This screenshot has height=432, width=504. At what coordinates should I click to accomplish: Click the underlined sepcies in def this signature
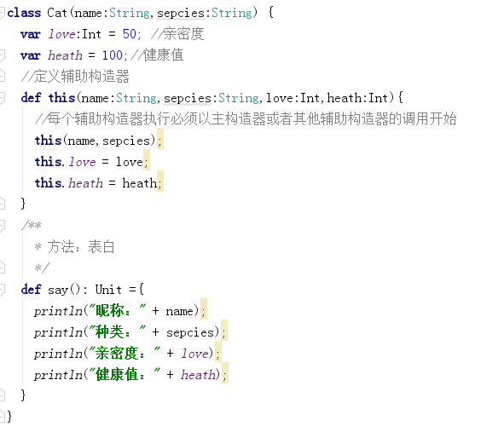click(188, 98)
